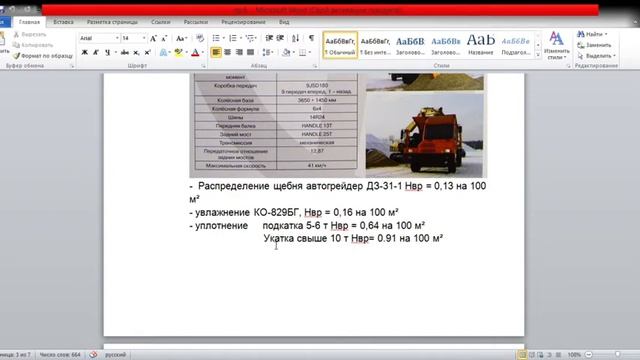Screen dimensions: 640x360
Task: Click zoom level 100%
Action: click(574, 355)
